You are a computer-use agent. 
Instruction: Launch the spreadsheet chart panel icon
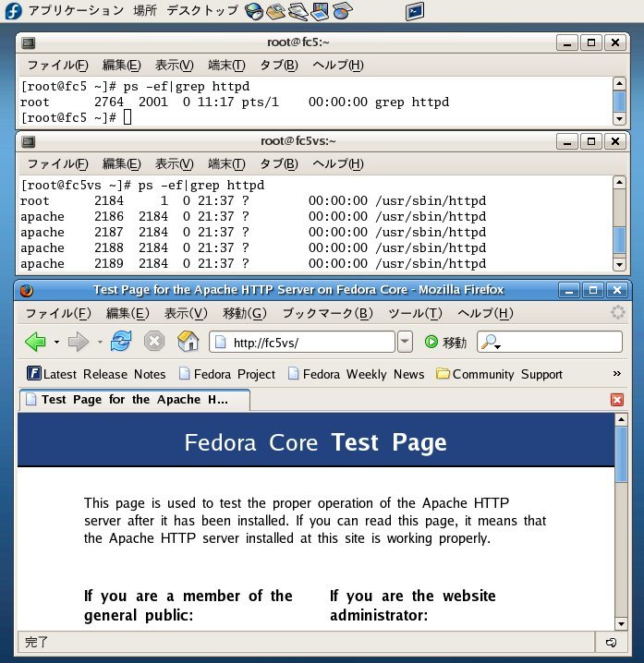(x=342, y=11)
